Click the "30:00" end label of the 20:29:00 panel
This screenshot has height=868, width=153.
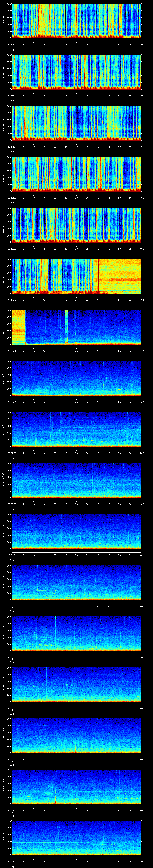(x=141, y=810)
